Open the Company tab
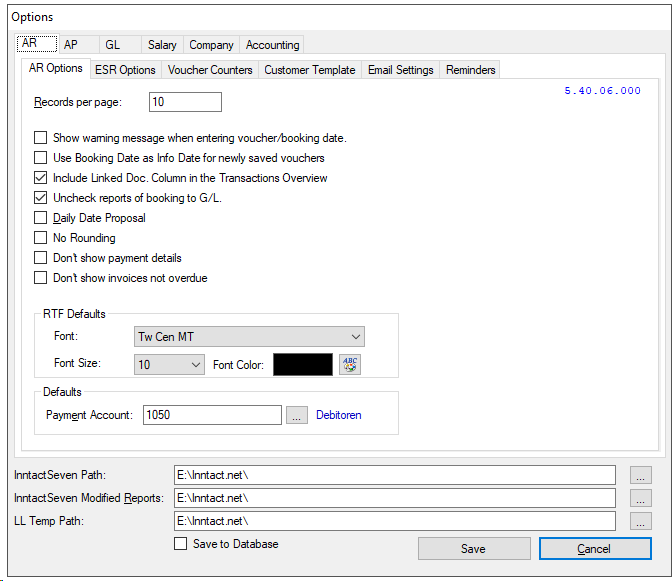 (x=211, y=45)
